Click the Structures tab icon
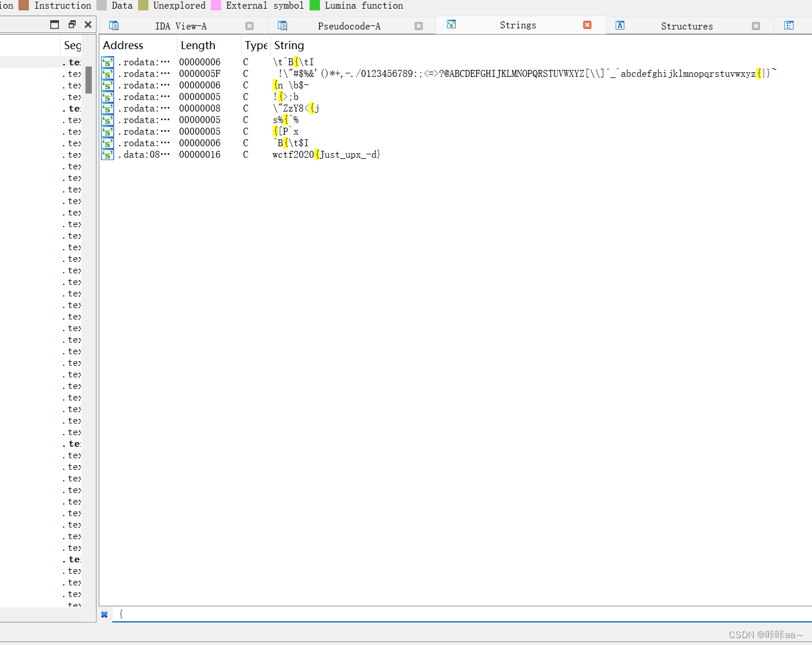Screen dimensions: 812x645 pos(620,25)
